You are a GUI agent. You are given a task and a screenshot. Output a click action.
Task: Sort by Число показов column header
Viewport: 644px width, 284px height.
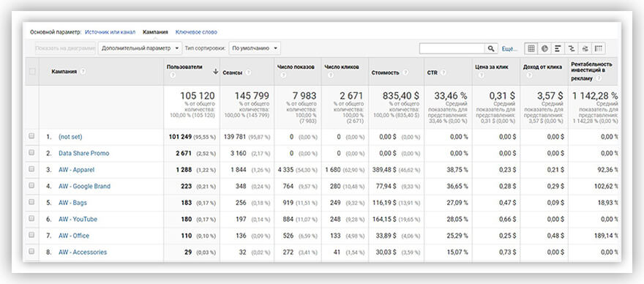click(296, 67)
